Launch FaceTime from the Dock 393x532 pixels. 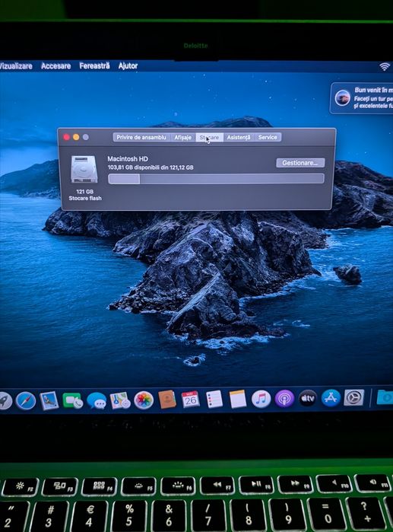click(72, 400)
